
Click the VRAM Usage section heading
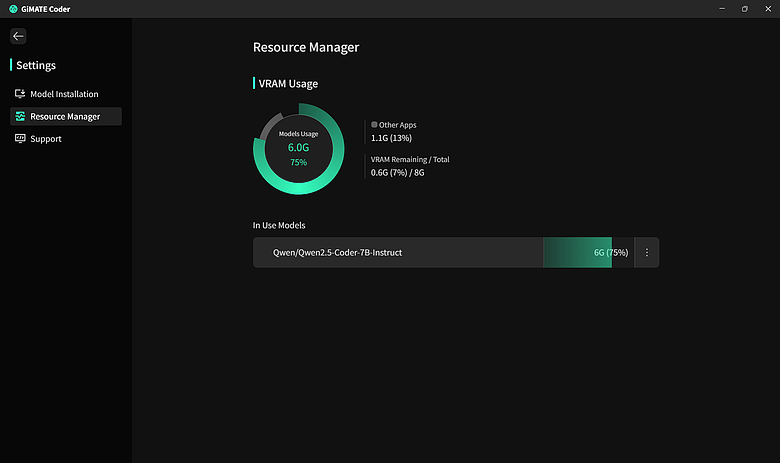pyautogui.click(x=288, y=84)
